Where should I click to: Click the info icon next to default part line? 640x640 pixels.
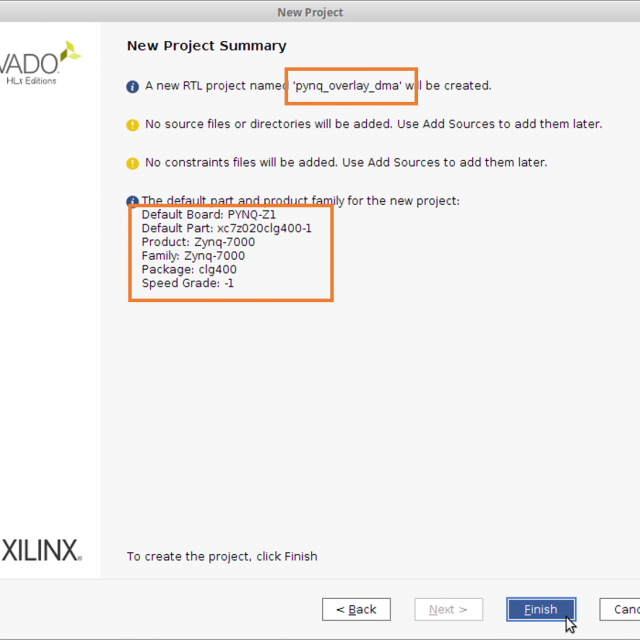[x=132, y=200]
